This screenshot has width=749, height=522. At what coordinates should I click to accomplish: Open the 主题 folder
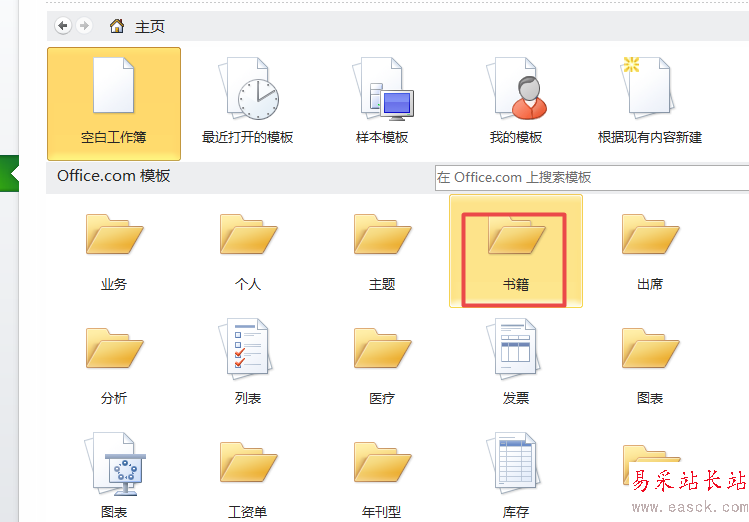(x=382, y=251)
